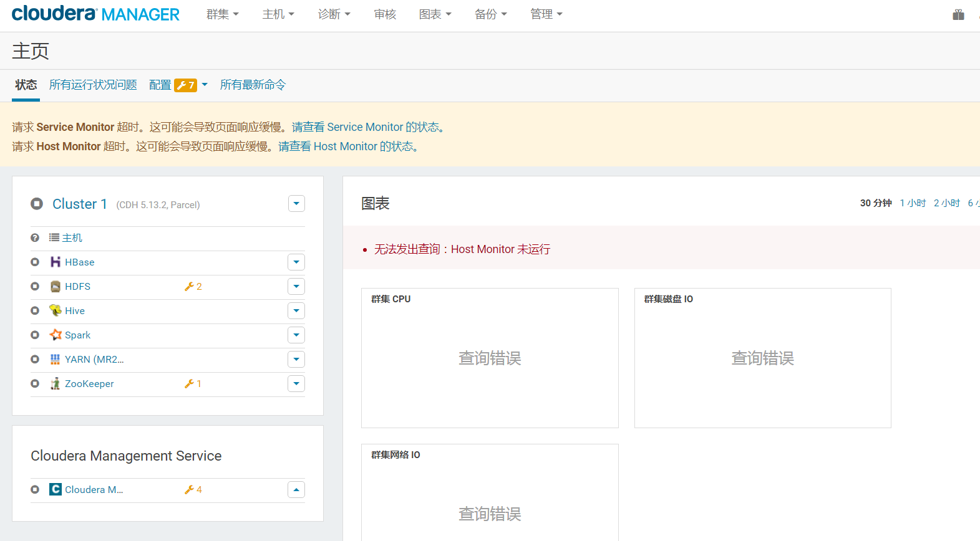Open YARN actions dropdown
Viewport: 980px width, 541px height.
(x=296, y=359)
